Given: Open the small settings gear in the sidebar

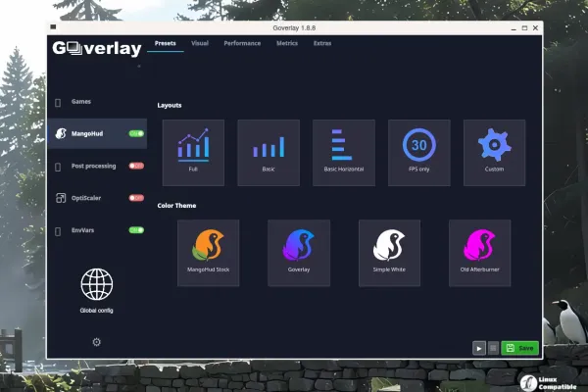Looking at the screenshot, I should click(96, 342).
